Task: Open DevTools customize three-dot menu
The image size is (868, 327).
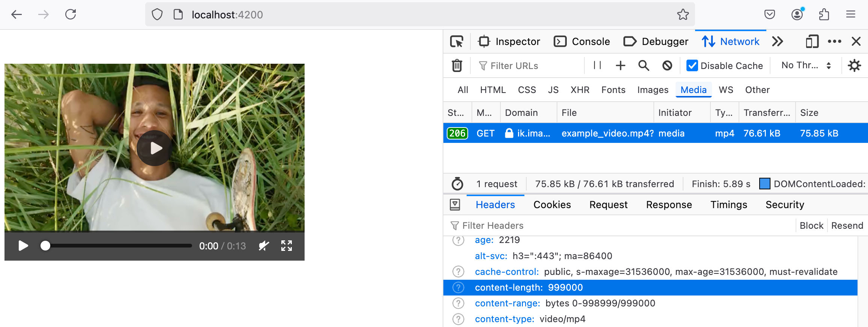Action: (834, 41)
